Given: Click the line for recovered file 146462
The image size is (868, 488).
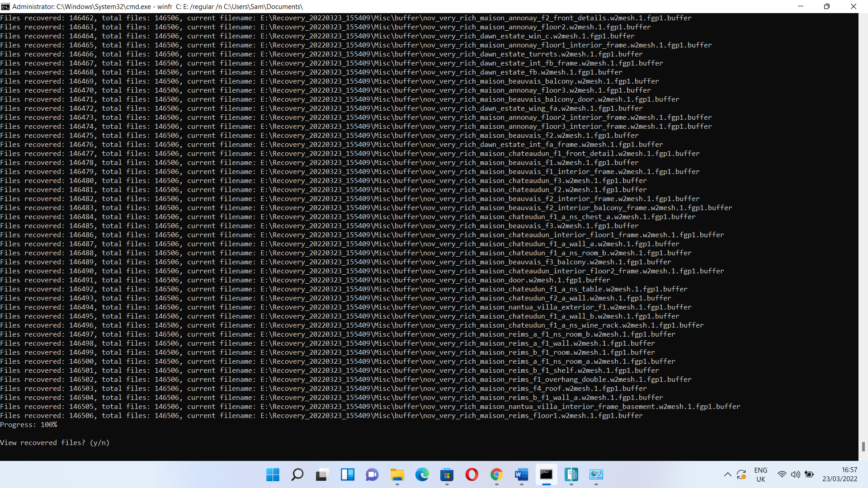Looking at the screenshot, I should (346, 18).
